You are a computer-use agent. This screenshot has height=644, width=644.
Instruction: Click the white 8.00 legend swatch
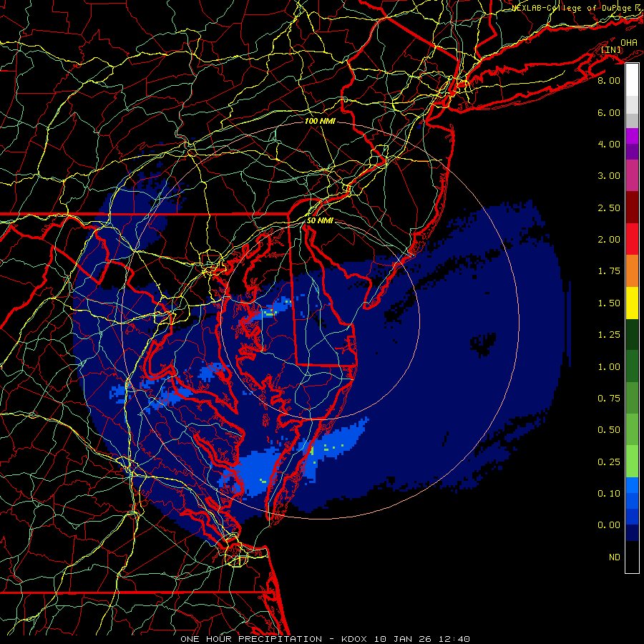632,80
